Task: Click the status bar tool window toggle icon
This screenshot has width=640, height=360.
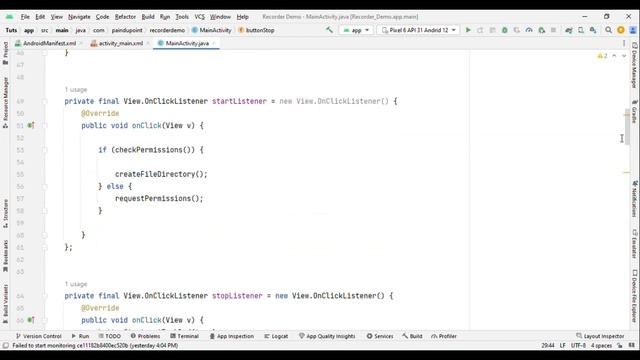Action: (x=6, y=346)
